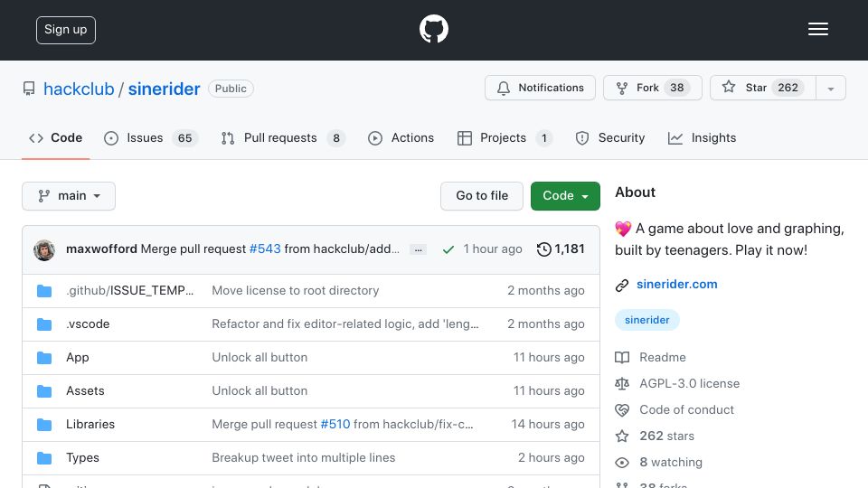The height and width of the screenshot is (488, 868).
Task: Open the Assets folder
Action: coord(85,390)
